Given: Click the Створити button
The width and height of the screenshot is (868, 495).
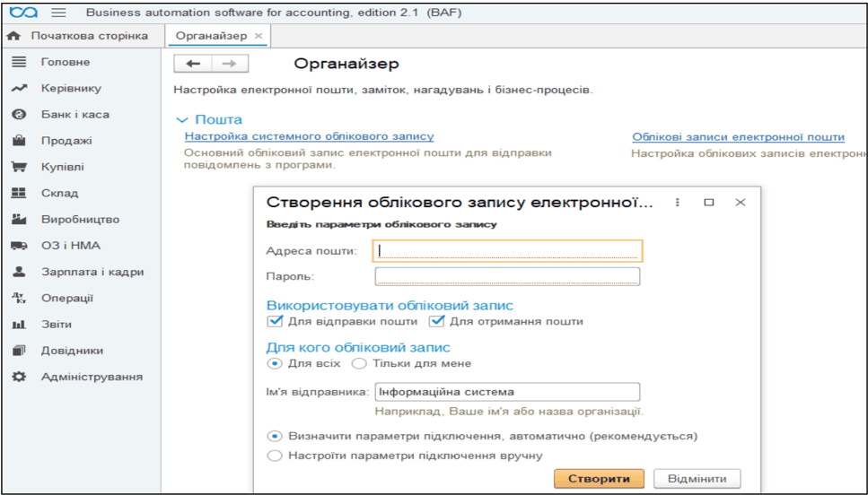Looking at the screenshot, I should 599,479.
